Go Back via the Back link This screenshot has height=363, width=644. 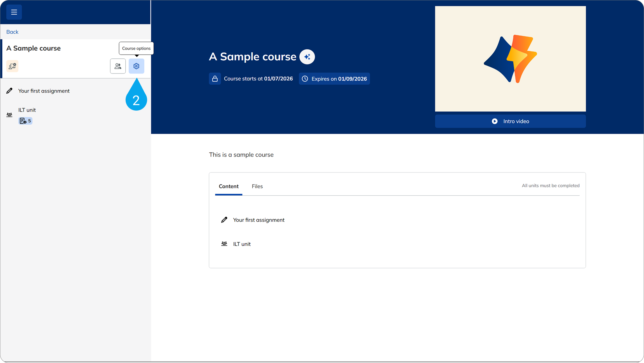point(12,32)
